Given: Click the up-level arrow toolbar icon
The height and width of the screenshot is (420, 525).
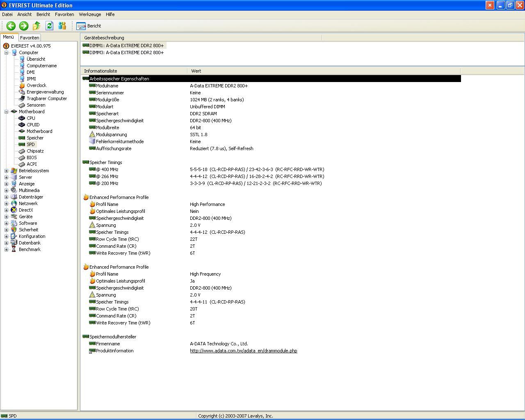Looking at the screenshot, I should coord(37,26).
